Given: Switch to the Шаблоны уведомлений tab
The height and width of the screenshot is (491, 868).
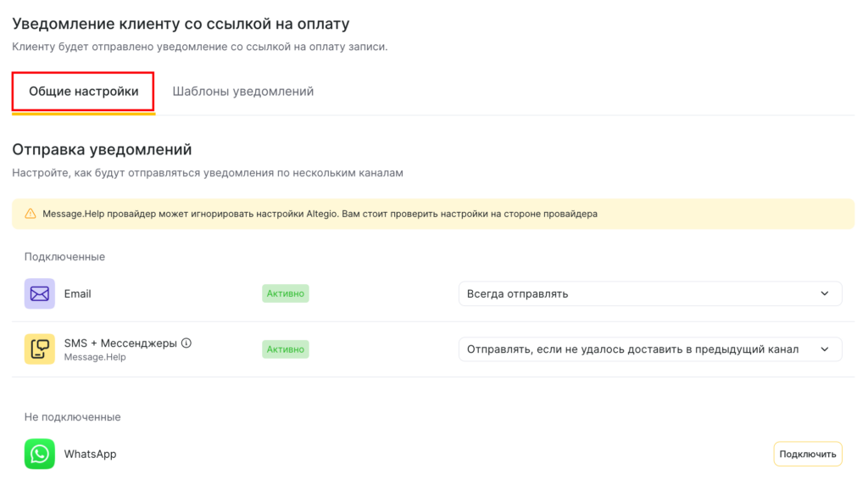Looking at the screenshot, I should click(242, 92).
